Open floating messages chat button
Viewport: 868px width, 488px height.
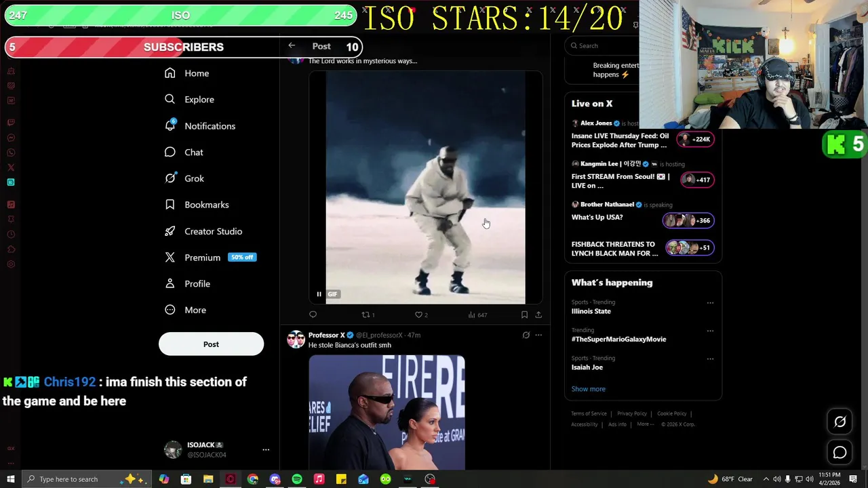pyautogui.click(x=840, y=452)
